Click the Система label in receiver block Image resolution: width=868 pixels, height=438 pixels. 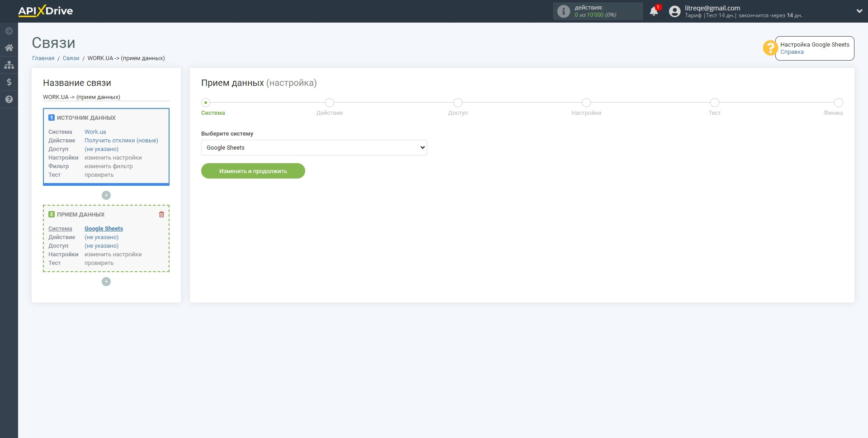[x=60, y=229]
